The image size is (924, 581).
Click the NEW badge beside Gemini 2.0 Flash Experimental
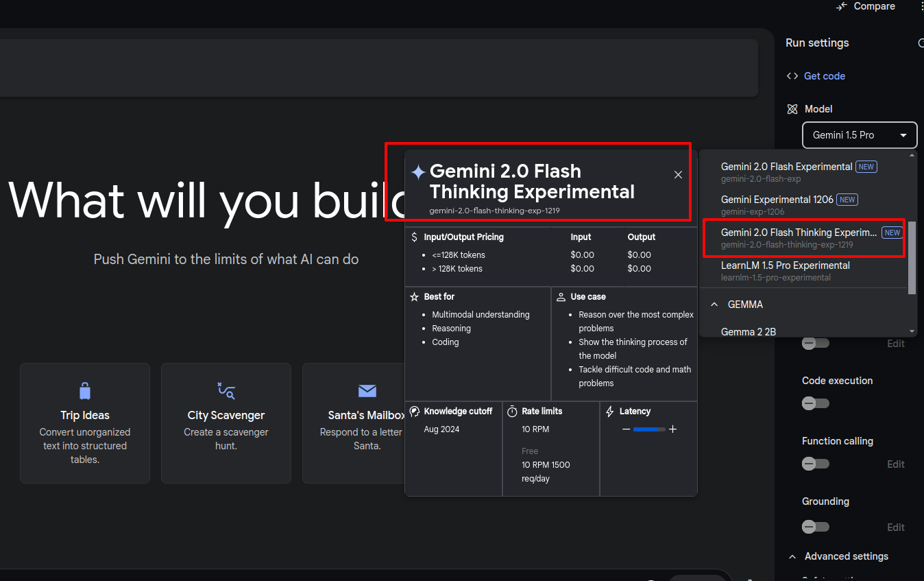click(x=866, y=167)
